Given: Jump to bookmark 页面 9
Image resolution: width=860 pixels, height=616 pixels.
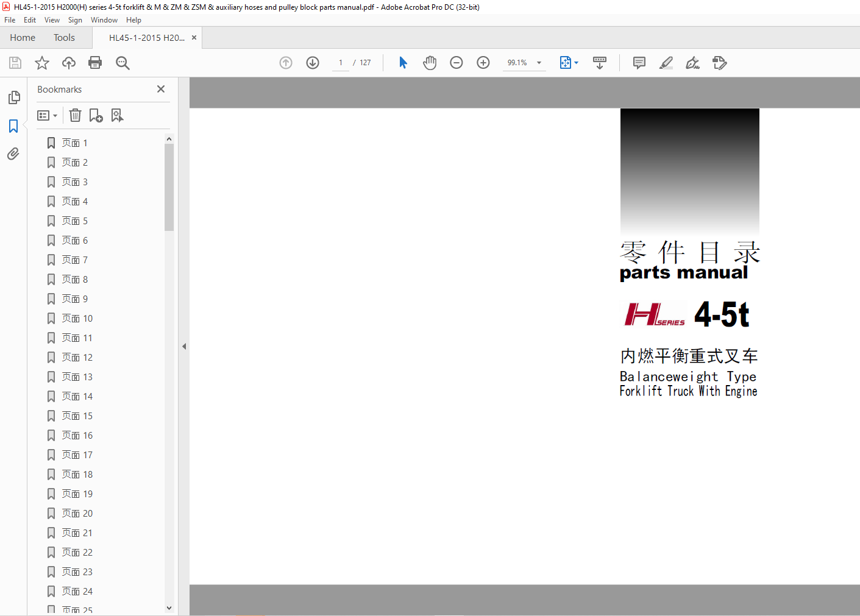Looking at the screenshot, I should 74,299.
